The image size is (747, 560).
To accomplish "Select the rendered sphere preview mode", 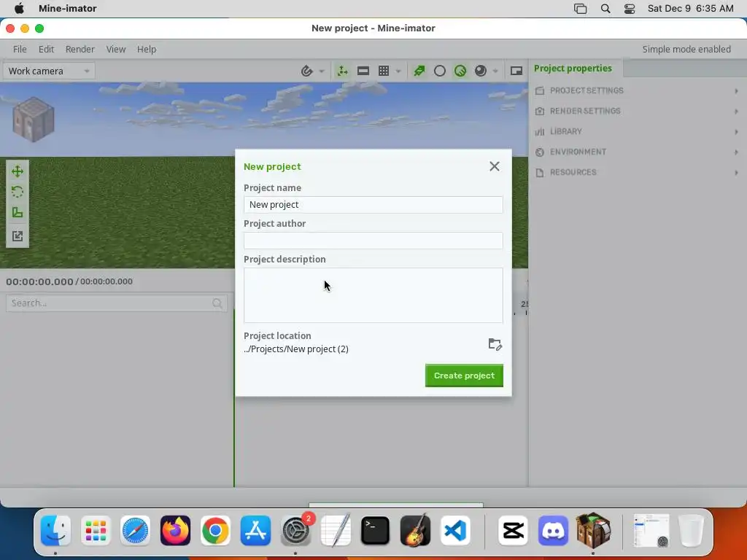I will click(x=481, y=71).
